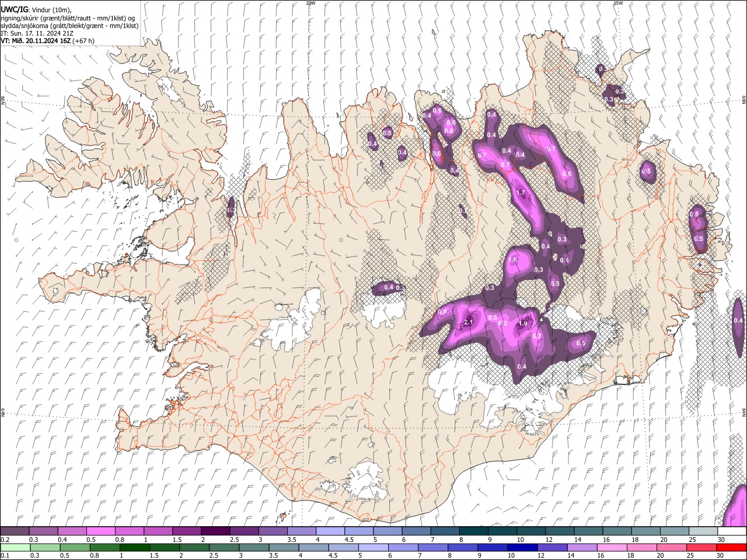This screenshot has width=747, height=560.
Task: Click the 'UWC/IG' title in the header
Action: click(x=14, y=9)
